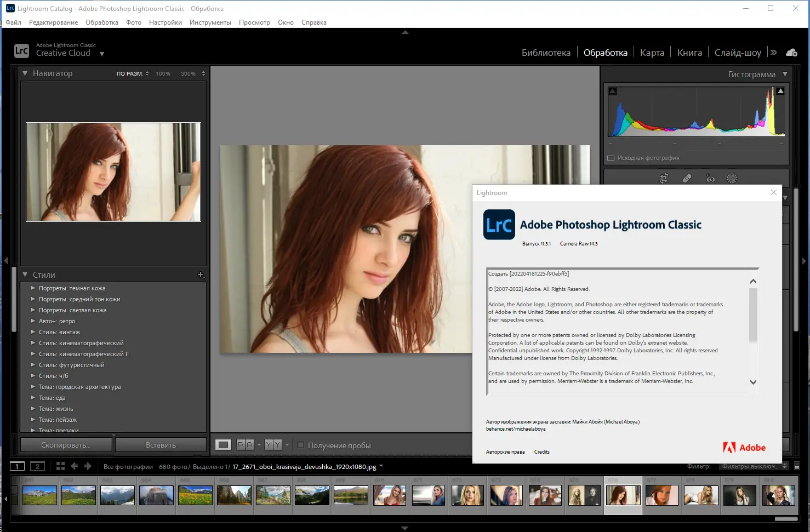Screen dimensions: 810x532
Task: Open the Инструменты menu
Action: (x=210, y=22)
